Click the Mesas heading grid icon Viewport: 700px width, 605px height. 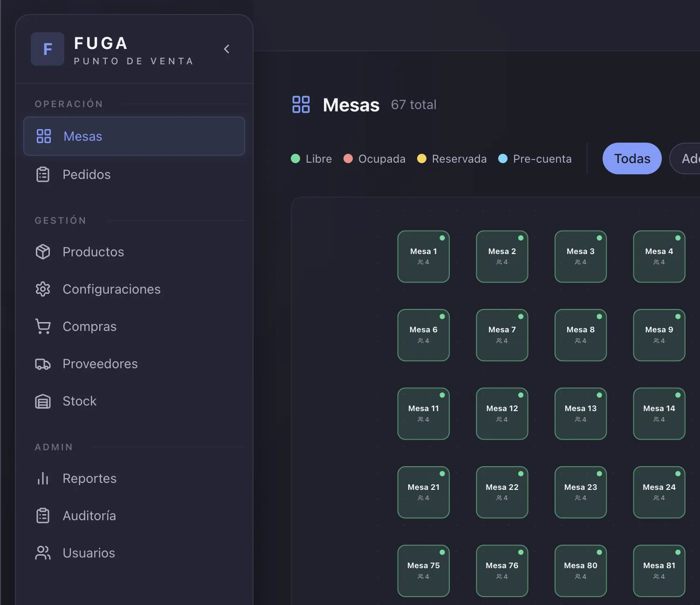(x=301, y=104)
